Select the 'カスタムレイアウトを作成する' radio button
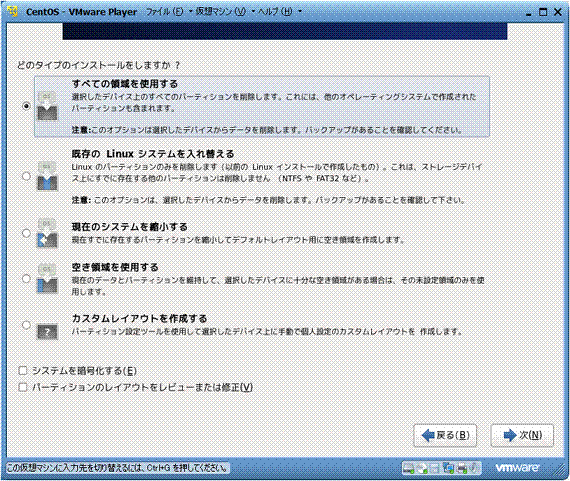This screenshot has width=570, height=481. [26, 325]
